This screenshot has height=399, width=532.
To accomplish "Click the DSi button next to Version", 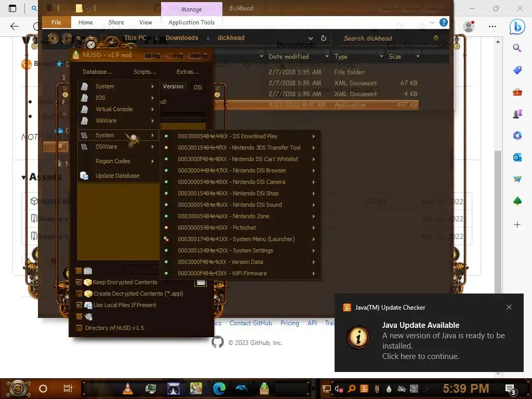I will (x=198, y=87).
